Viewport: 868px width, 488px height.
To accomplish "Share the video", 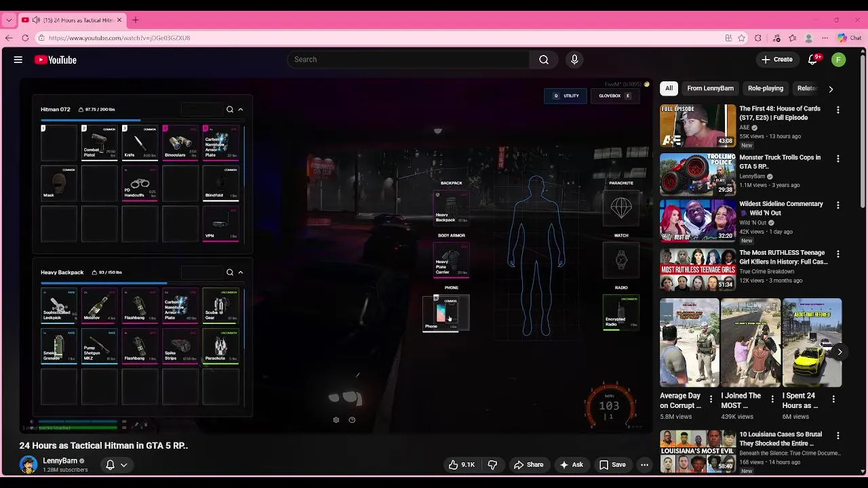I will coord(528,465).
